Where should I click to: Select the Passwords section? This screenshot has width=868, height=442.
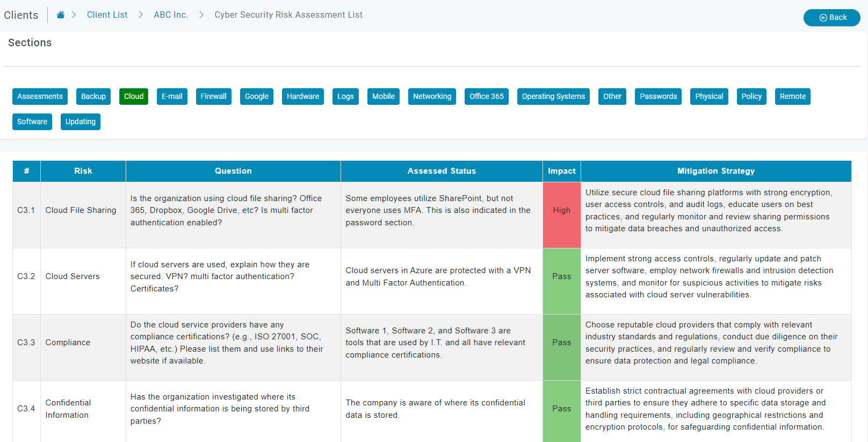click(x=658, y=96)
